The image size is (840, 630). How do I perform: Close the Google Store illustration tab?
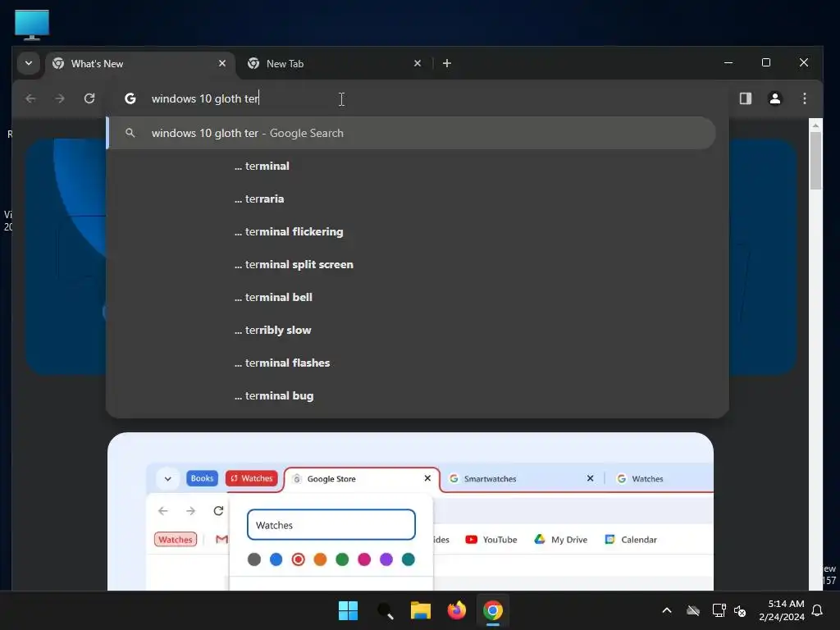coord(427,478)
